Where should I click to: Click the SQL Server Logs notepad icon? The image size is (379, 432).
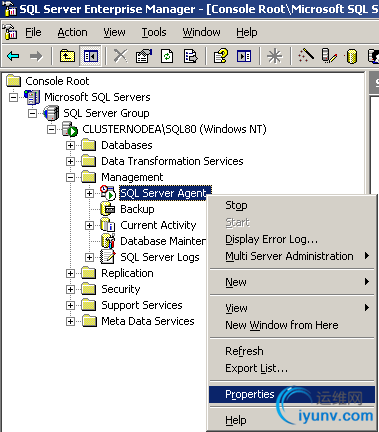108,257
